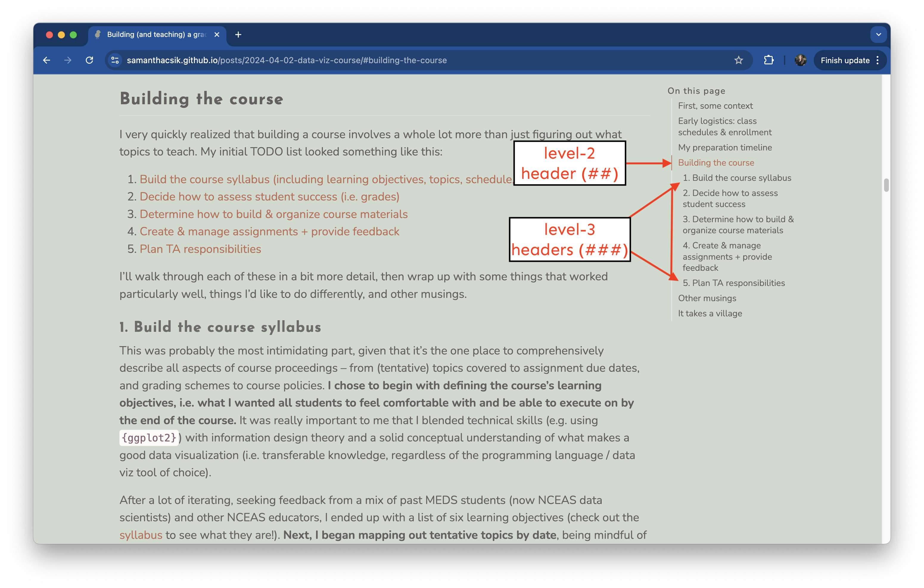Click the forward navigation arrow
This screenshot has width=924, height=588.
point(68,60)
